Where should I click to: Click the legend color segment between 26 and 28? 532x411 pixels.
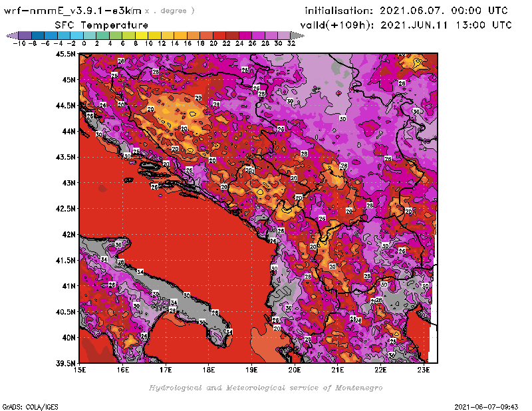258,35
